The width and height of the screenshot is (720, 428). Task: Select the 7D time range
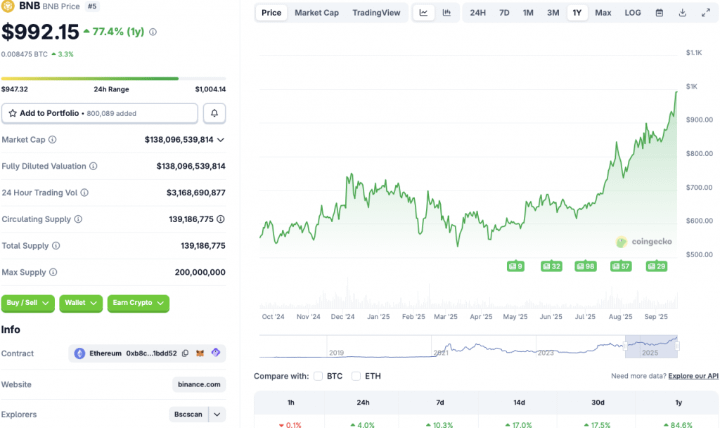point(504,13)
